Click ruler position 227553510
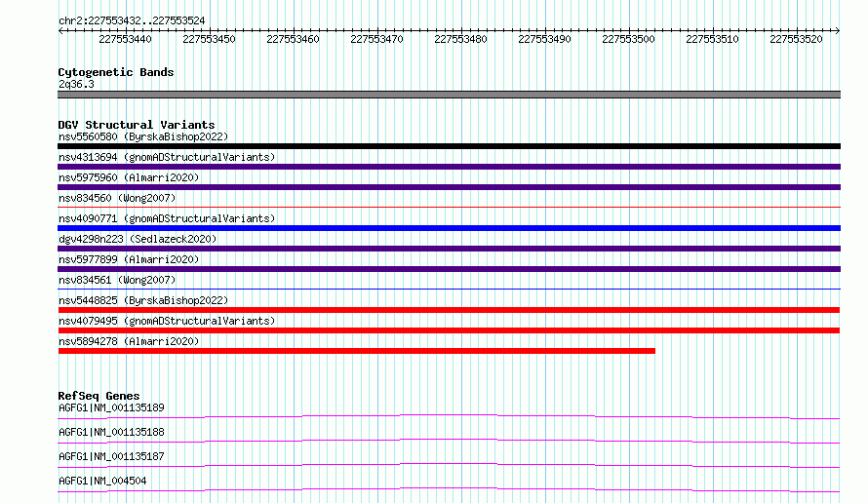This screenshot has height=503, width=868. (x=713, y=39)
